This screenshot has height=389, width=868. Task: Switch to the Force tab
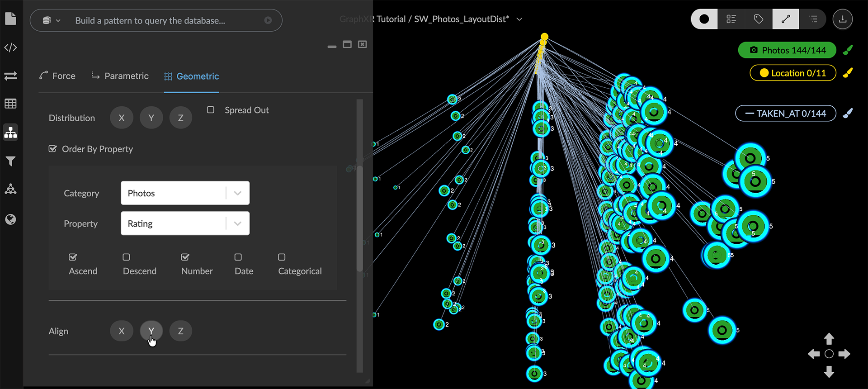(57, 76)
